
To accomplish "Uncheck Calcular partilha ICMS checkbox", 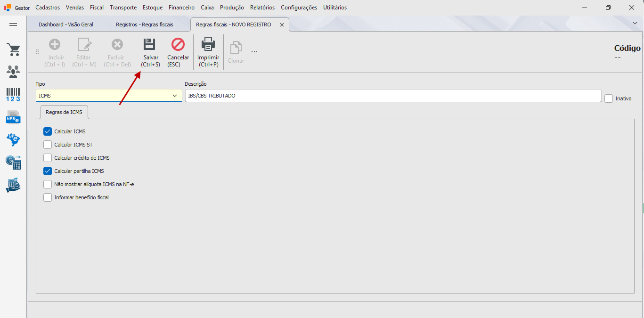I will coord(48,171).
